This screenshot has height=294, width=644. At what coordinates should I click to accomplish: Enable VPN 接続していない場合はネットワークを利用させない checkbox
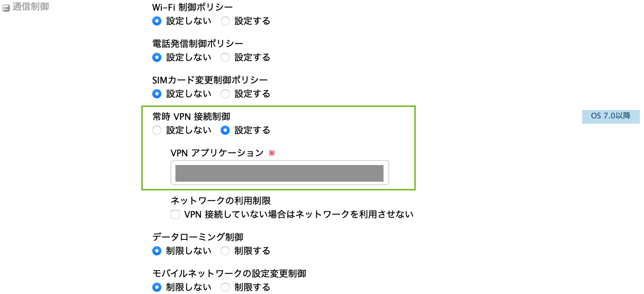(x=175, y=215)
